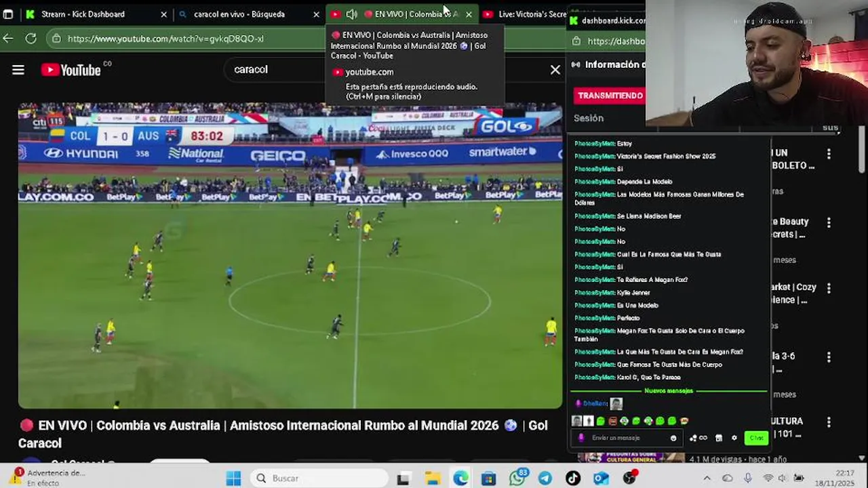Jump to 'Nuevos mensajes' divider in chat
Image resolution: width=868 pixels, height=488 pixels.
669,391
